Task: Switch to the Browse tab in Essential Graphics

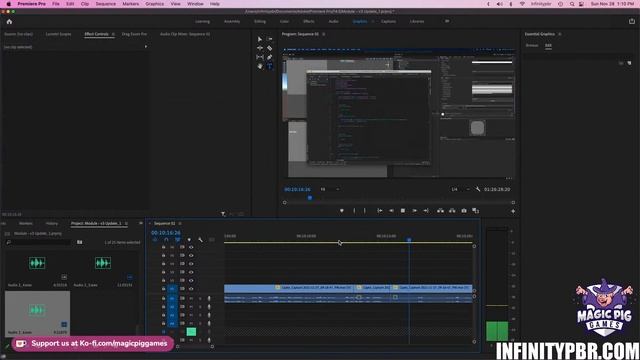Action: [532, 45]
